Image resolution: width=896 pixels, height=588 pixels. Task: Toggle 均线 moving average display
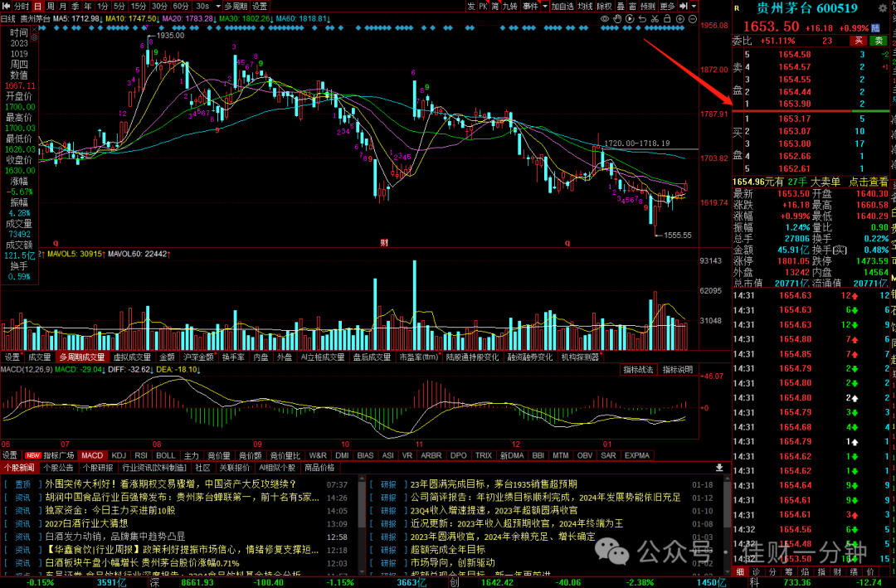click(x=585, y=6)
